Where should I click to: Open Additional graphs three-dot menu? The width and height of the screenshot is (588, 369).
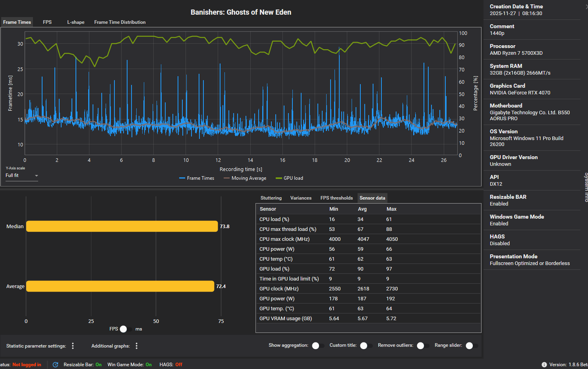click(137, 346)
